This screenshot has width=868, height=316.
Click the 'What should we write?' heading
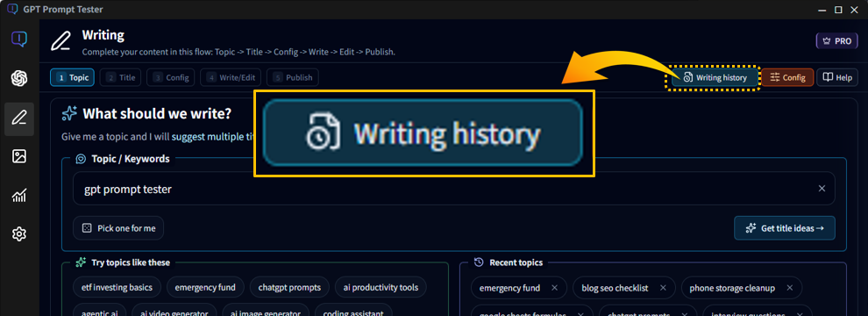pos(157,114)
